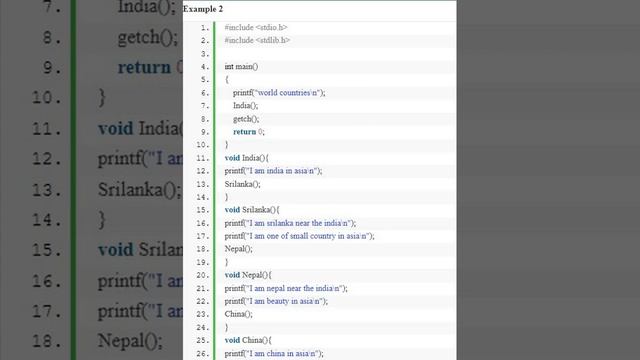The image size is (640, 360).
Task: Select the printf "I am india in asia\n" line
Action: click(x=273, y=171)
